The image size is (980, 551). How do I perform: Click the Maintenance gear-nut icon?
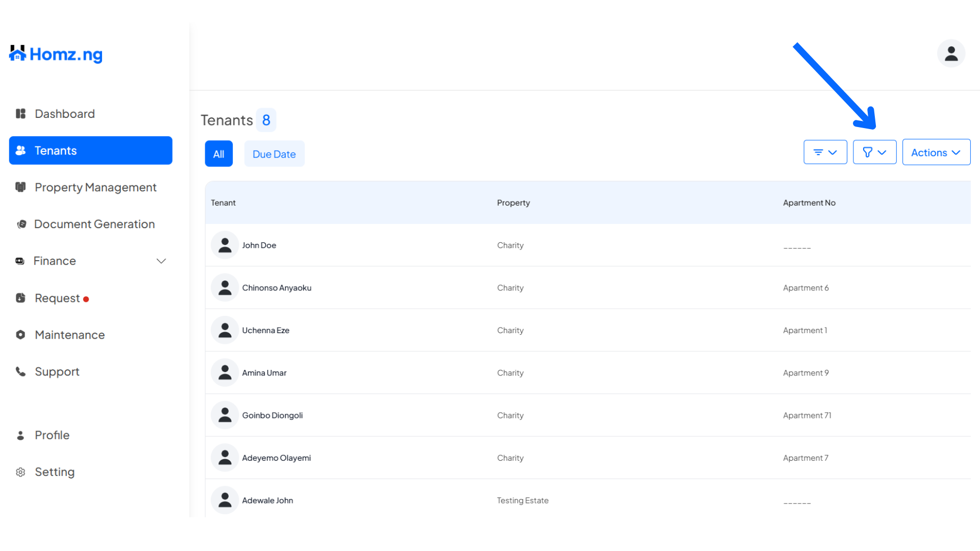pyautogui.click(x=20, y=335)
